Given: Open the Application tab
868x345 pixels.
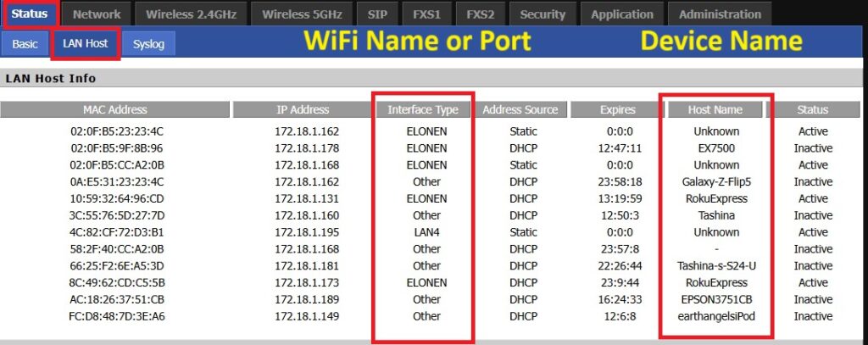Looking at the screenshot, I should coord(622,14).
